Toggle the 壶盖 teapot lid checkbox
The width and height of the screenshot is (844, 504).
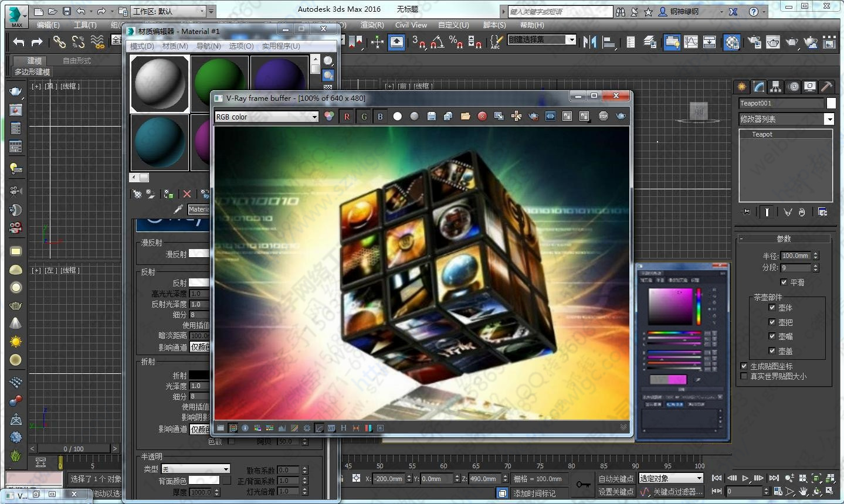click(x=772, y=350)
